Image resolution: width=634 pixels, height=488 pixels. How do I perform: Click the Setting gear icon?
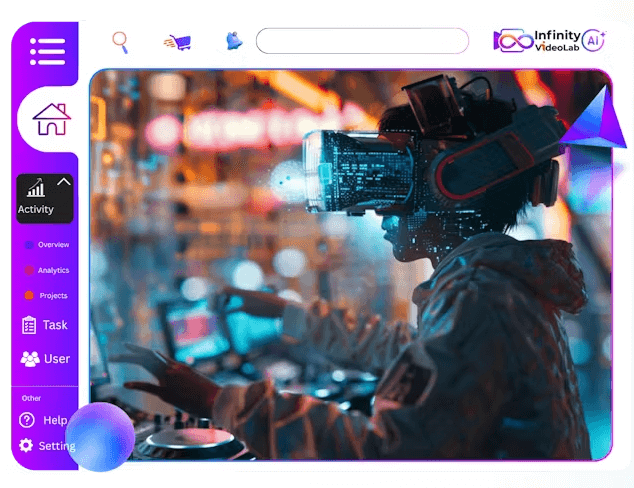tap(26, 445)
